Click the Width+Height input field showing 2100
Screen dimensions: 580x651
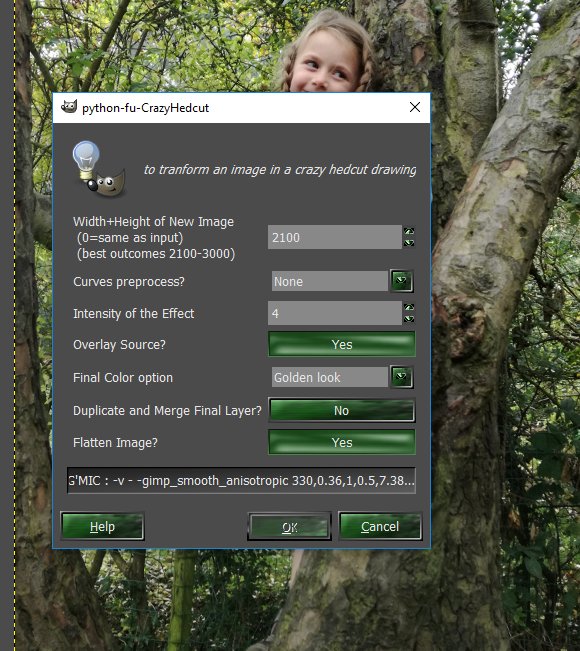pos(335,237)
